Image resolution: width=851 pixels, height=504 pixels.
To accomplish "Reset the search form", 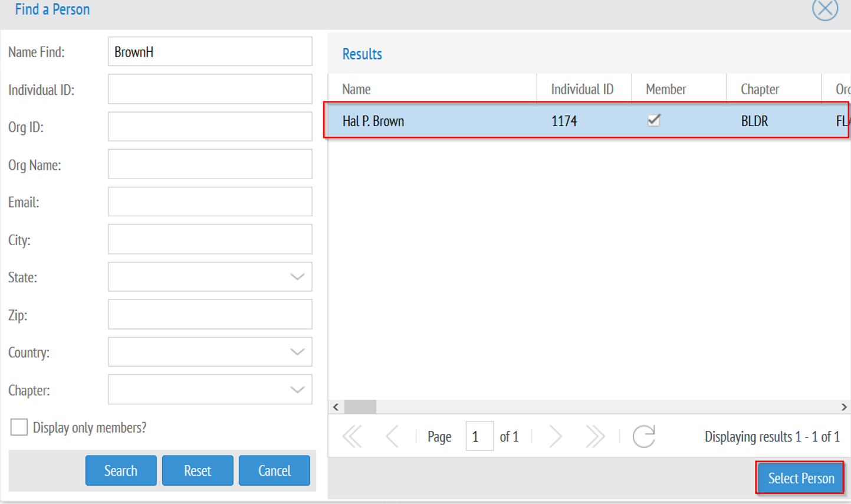I will (x=198, y=470).
